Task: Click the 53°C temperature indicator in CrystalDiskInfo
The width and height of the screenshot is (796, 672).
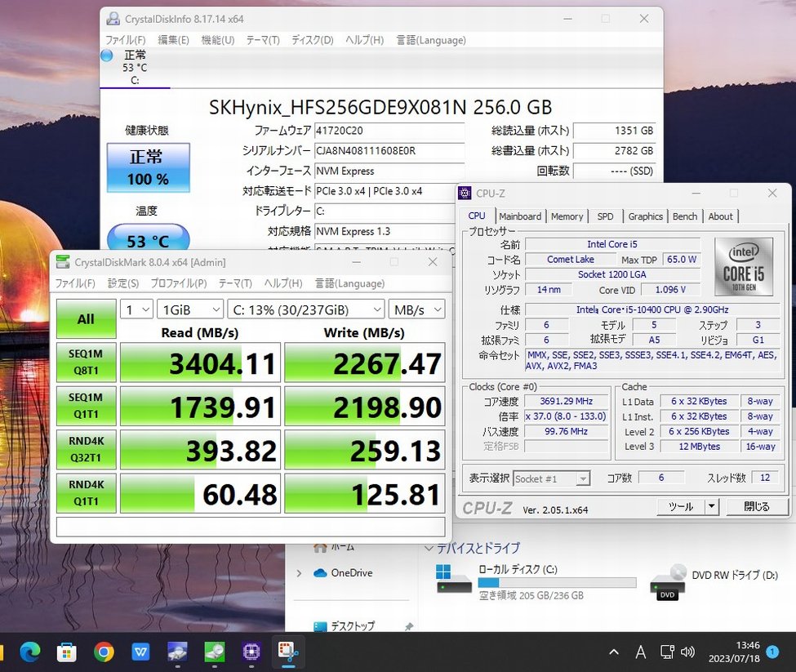Action: (x=148, y=241)
